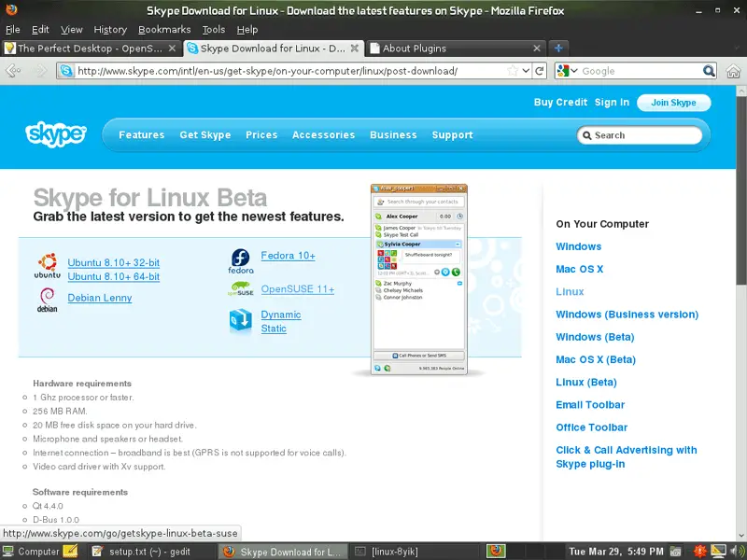Click the Ubuntu logo icon
The width and height of the screenshot is (747, 560).
pyautogui.click(x=48, y=266)
